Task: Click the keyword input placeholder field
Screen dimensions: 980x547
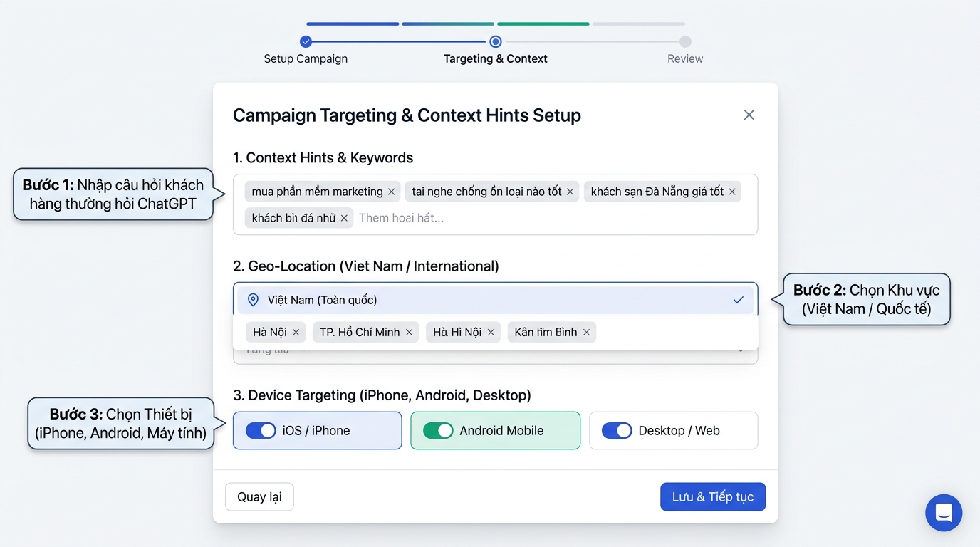Action: (401, 218)
